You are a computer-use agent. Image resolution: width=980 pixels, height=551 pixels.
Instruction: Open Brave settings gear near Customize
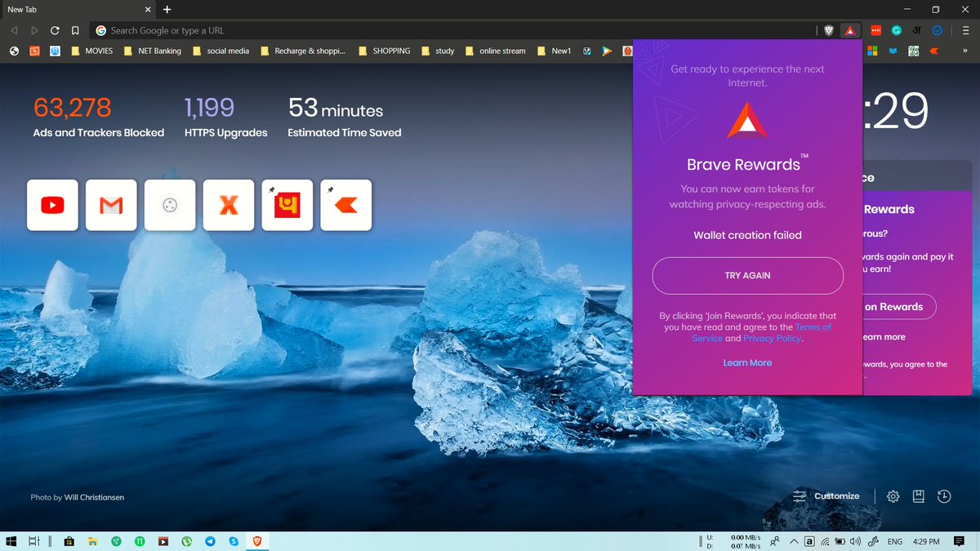coord(893,495)
